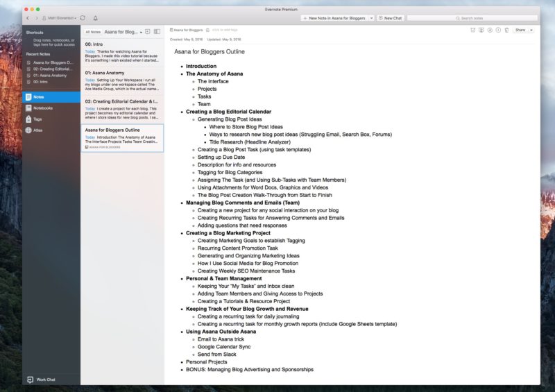Set a reminder with the alarm icon
Image resolution: width=555 pixels, height=392 pixels.
(x=473, y=30)
